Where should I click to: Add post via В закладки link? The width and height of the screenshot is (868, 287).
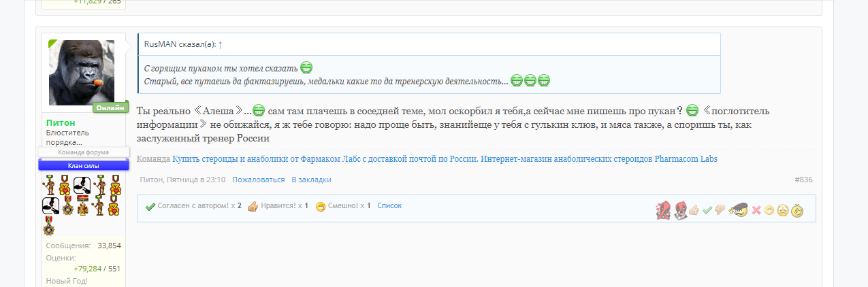coord(311,180)
